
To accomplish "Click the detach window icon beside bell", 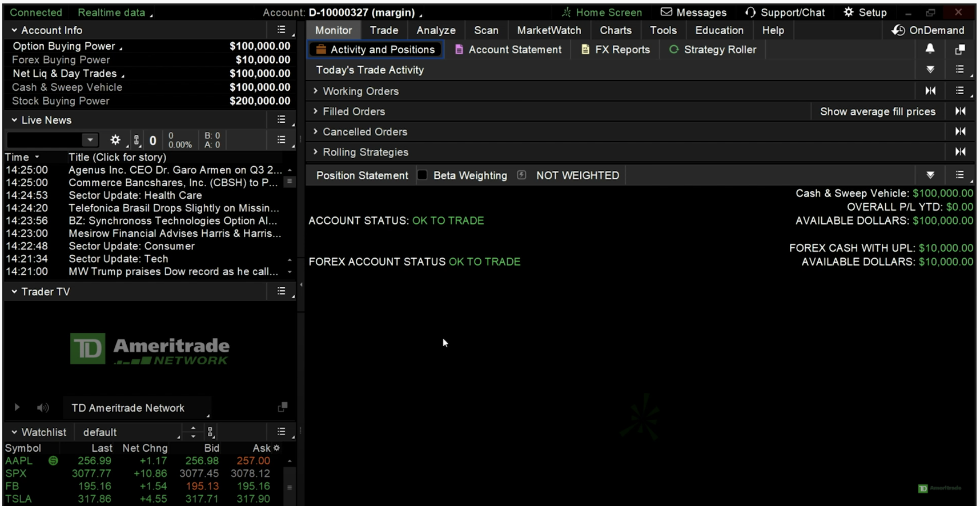I will click(x=960, y=50).
